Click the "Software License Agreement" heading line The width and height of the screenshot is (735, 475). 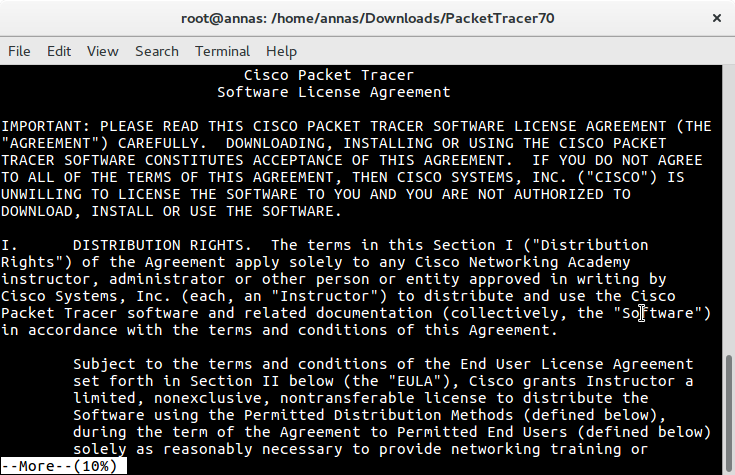click(x=333, y=92)
